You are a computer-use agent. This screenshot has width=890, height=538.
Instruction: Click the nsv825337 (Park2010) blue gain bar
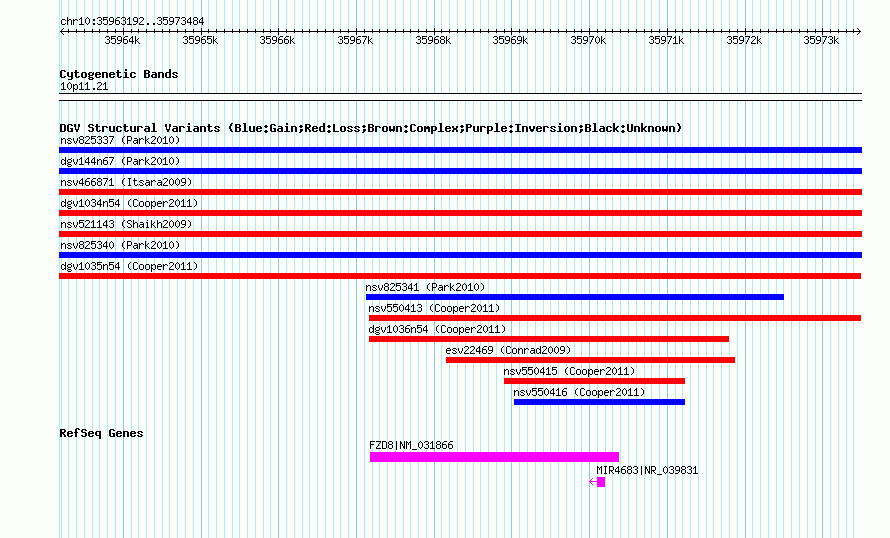point(460,150)
